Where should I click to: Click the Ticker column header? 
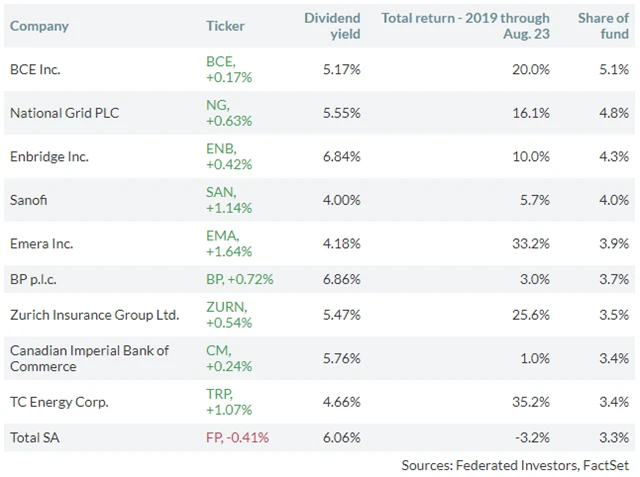coord(225,26)
